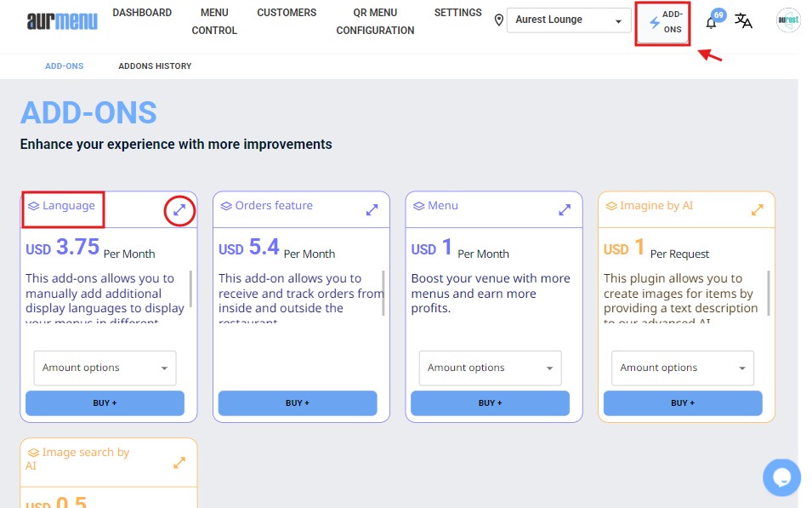Click the language translate icon
Viewport: 812px width, 508px height.
743,21
